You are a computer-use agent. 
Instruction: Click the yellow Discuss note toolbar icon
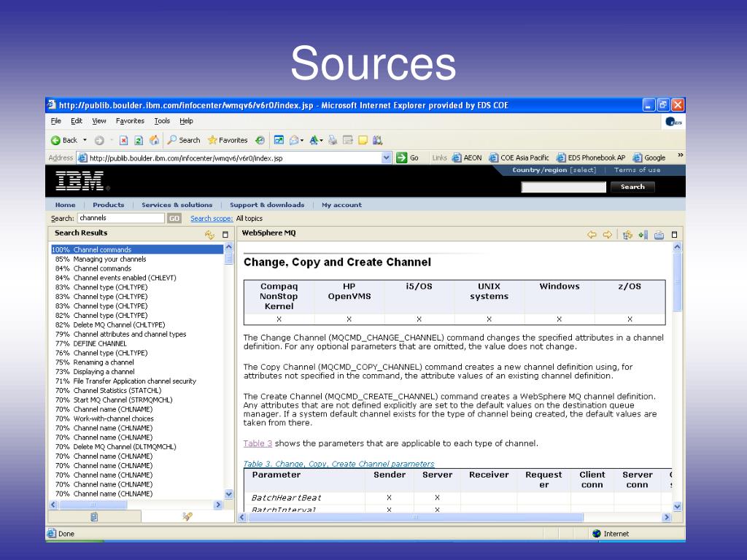[x=363, y=141]
